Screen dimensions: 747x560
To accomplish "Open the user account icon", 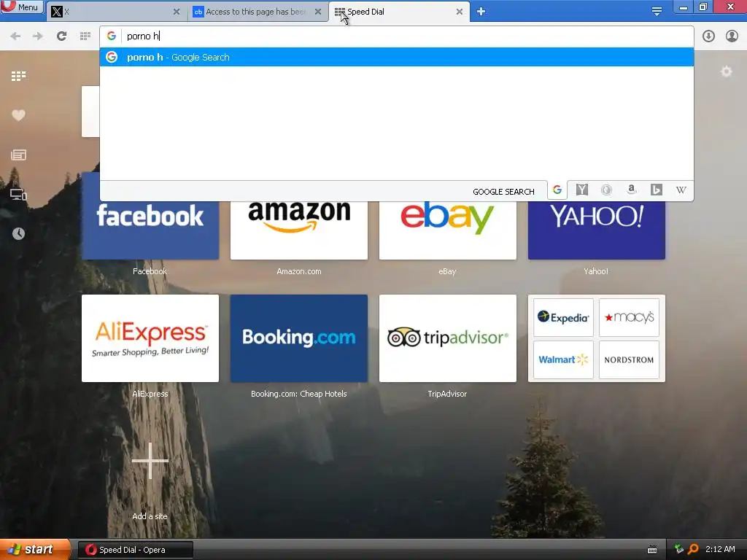I will (x=732, y=36).
